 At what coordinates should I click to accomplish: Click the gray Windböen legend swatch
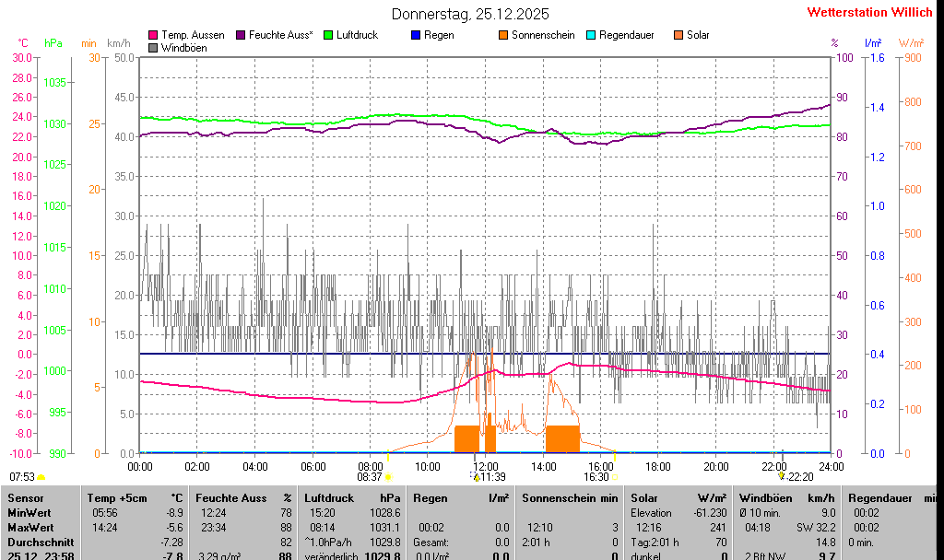click(153, 47)
